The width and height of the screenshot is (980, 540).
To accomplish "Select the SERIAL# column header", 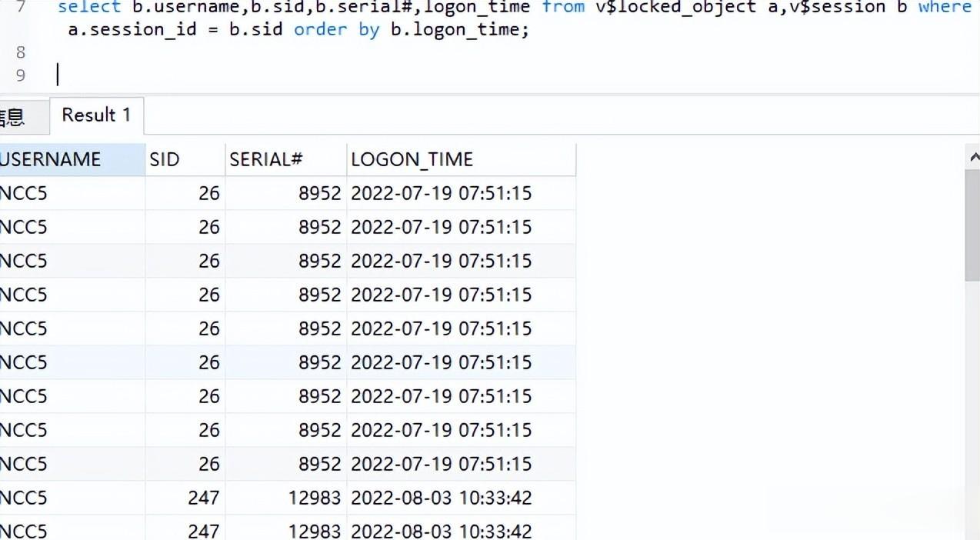I will [x=285, y=159].
